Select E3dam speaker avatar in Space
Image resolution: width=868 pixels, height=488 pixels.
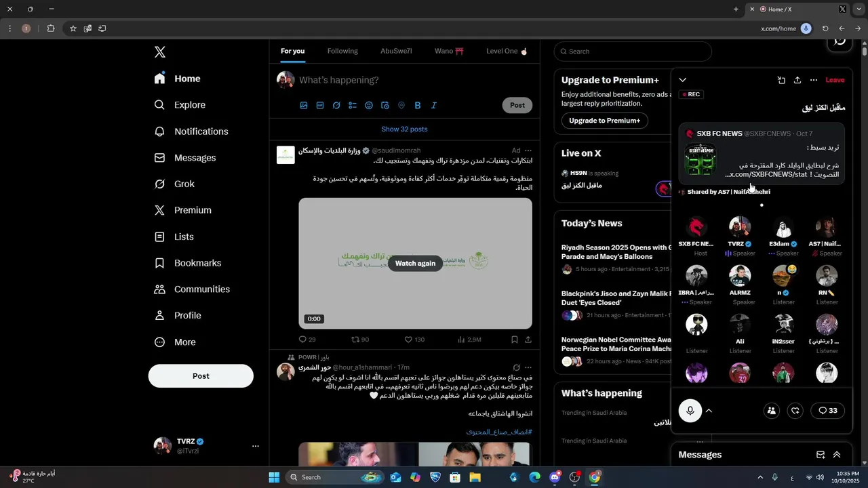coord(783,228)
